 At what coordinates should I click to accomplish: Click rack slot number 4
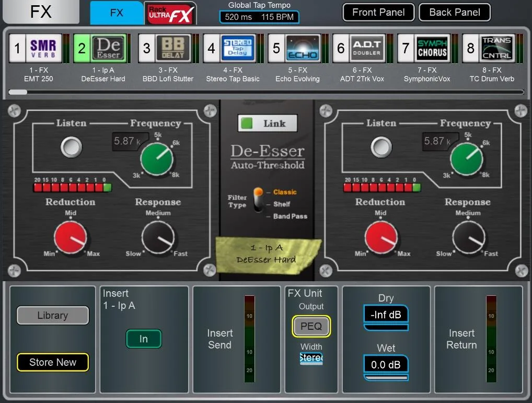(211, 48)
